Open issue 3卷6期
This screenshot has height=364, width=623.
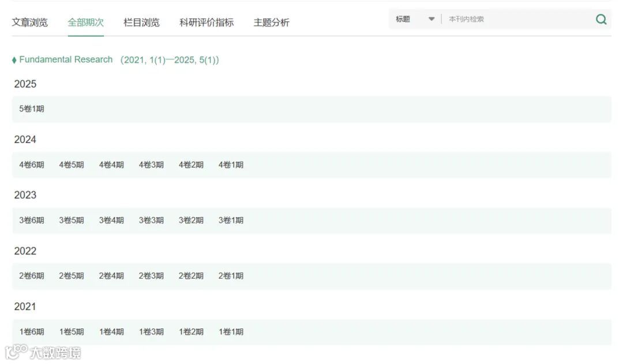click(32, 220)
